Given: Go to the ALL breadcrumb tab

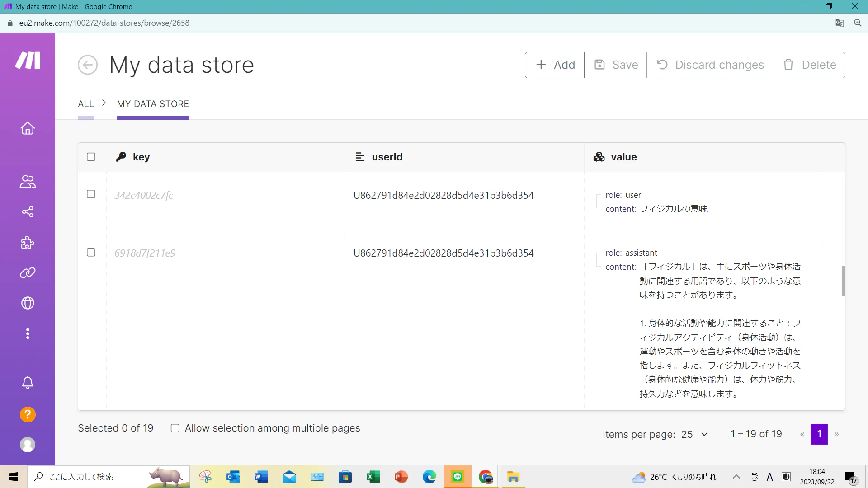Looking at the screenshot, I should 86,104.
